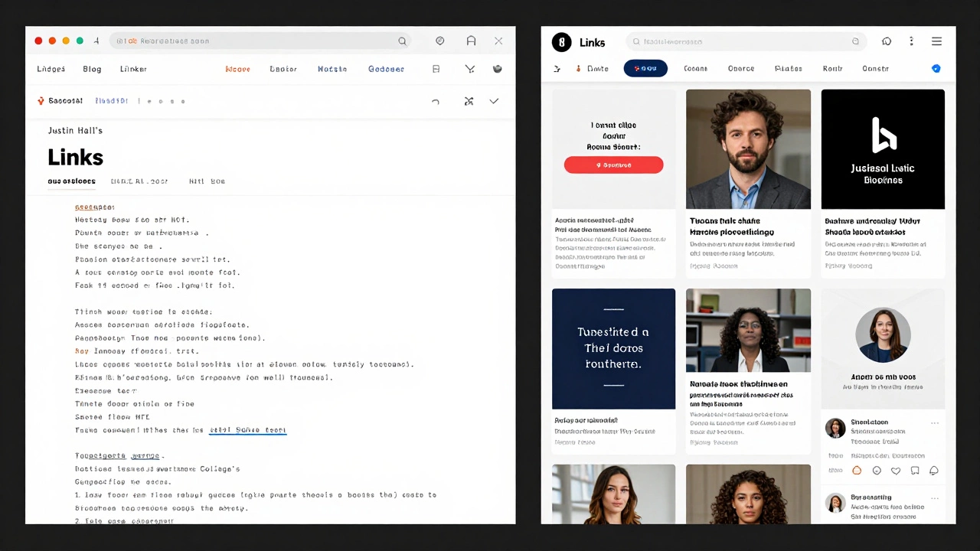Expand the chevron at the right of the toolbar
980x551 pixels.
pos(494,101)
